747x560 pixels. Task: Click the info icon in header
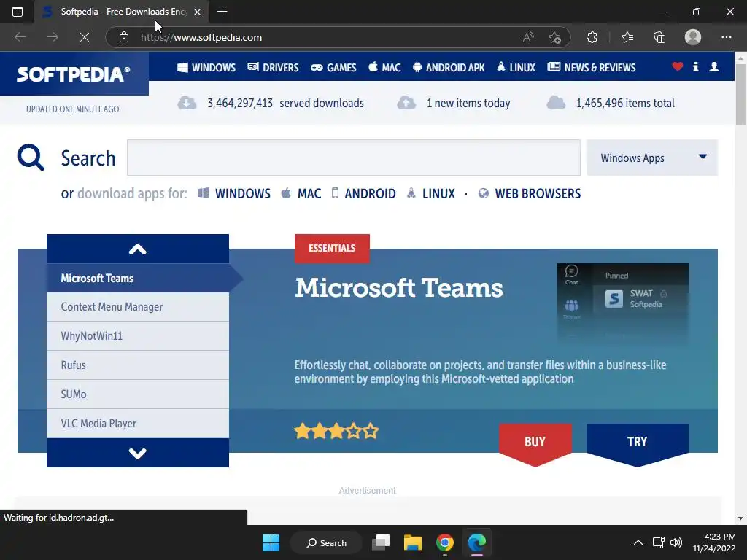696,66
